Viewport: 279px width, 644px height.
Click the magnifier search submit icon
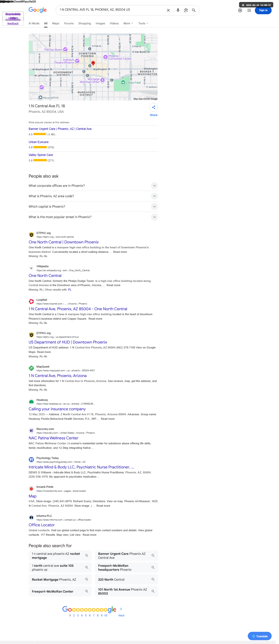point(196,10)
